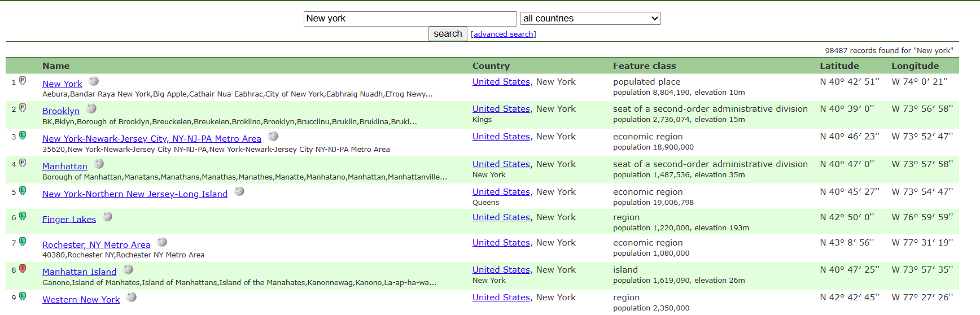Click longitude W 76° 59′ 59'' cell

[x=922, y=217]
